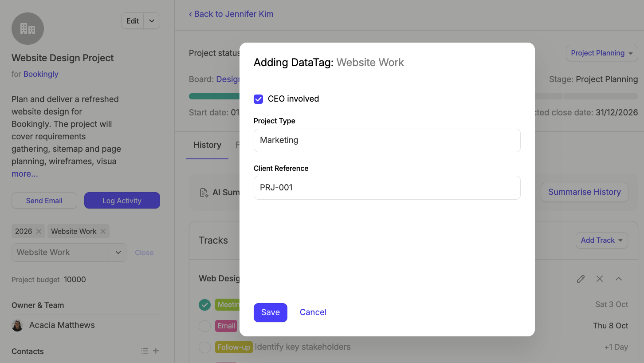The width and height of the screenshot is (644, 363).
Task: Open the Edit button dropdown arrow
Action: [x=152, y=21]
